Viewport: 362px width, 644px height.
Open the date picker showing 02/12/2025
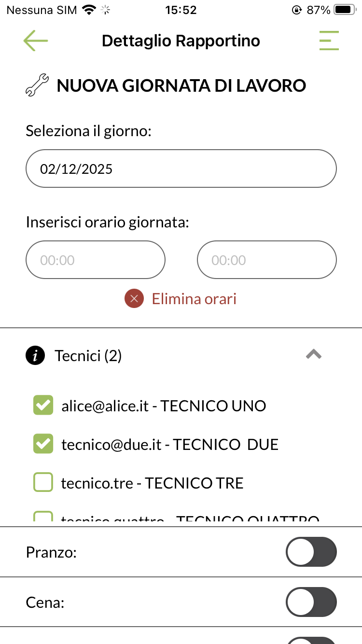tap(181, 168)
